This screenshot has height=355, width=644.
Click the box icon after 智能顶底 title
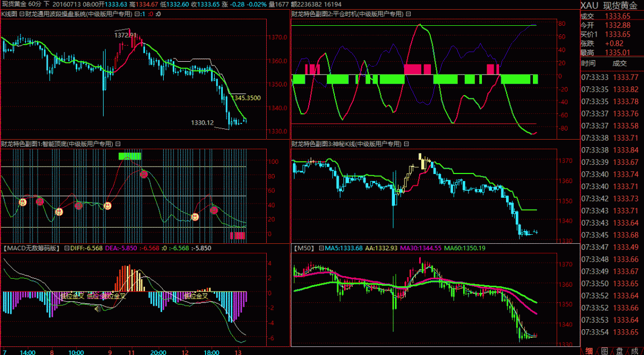click(118, 144)
